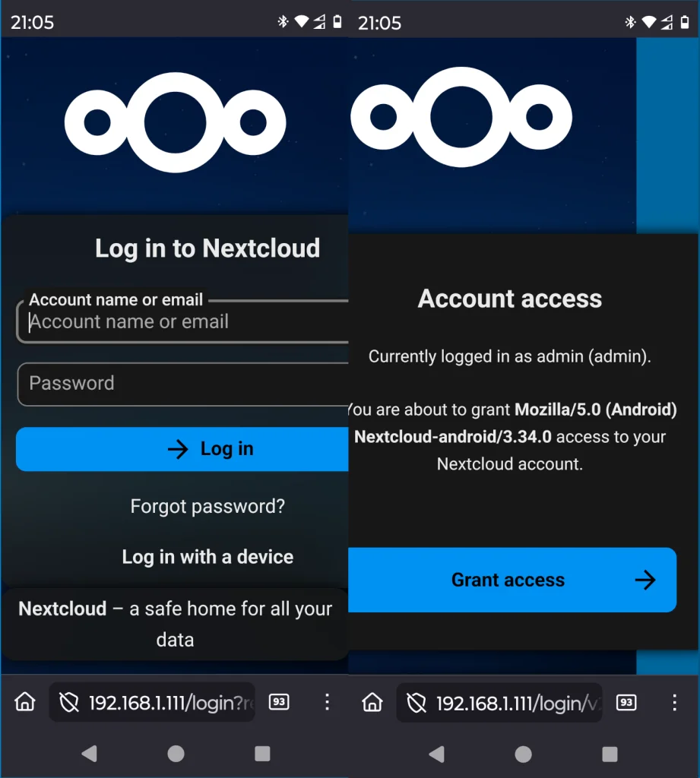Open the tab counter showing 93 tabs

[x=278, y=703]
